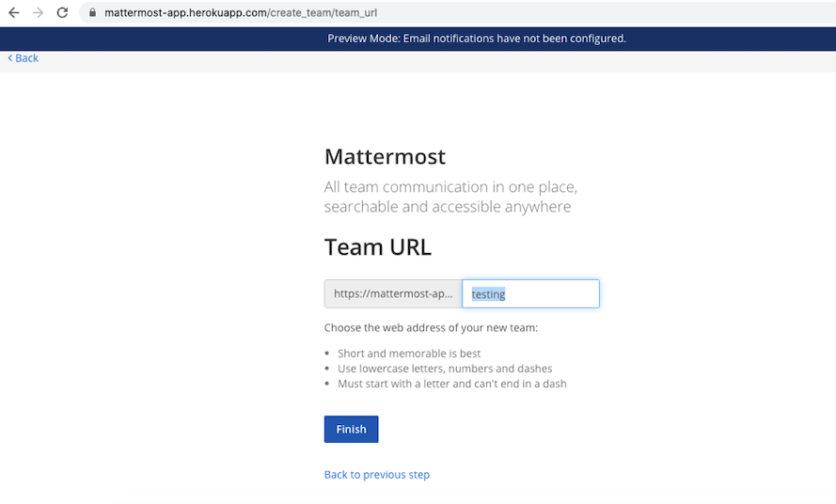Screen dimensions: 836x504
Task: Click the Finish button
Action: point(351,429)
